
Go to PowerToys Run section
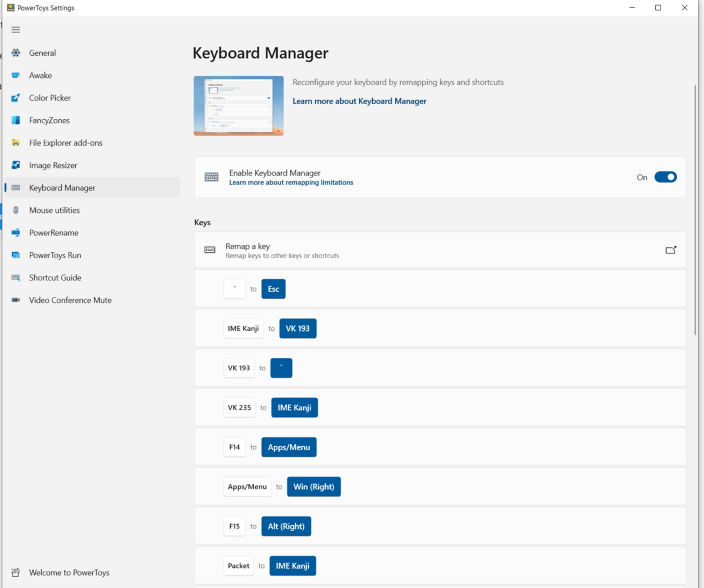pyautogui.click(x=55, y=255)
